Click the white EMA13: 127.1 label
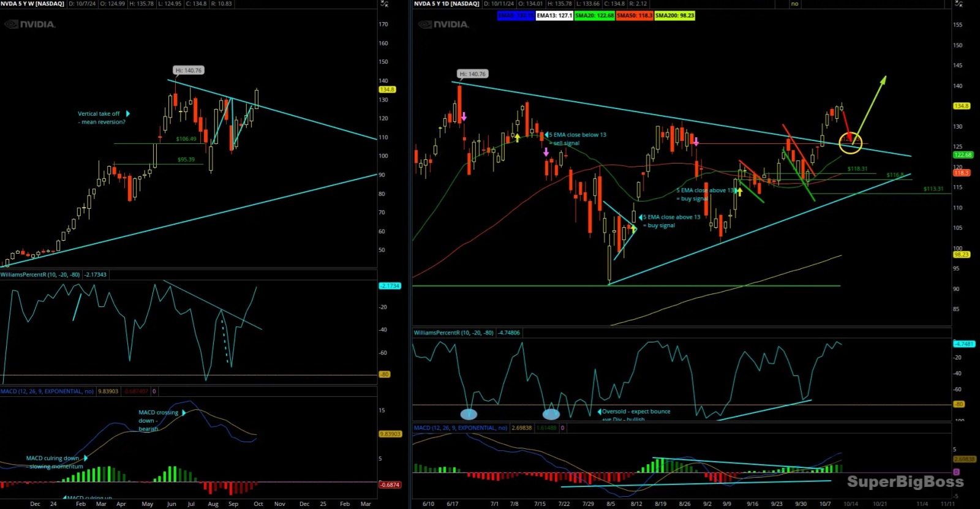Viewport: 980px width, 509px height. pos(554,15)
